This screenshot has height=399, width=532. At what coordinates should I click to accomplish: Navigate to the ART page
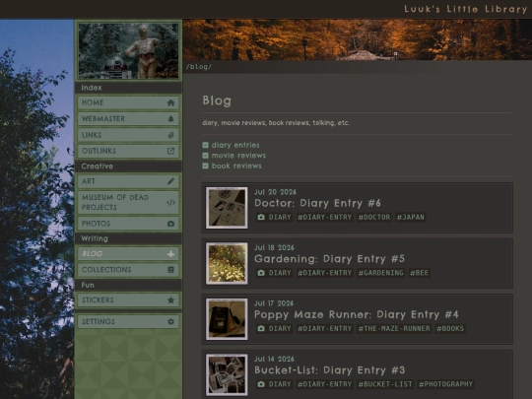(128, 181)
